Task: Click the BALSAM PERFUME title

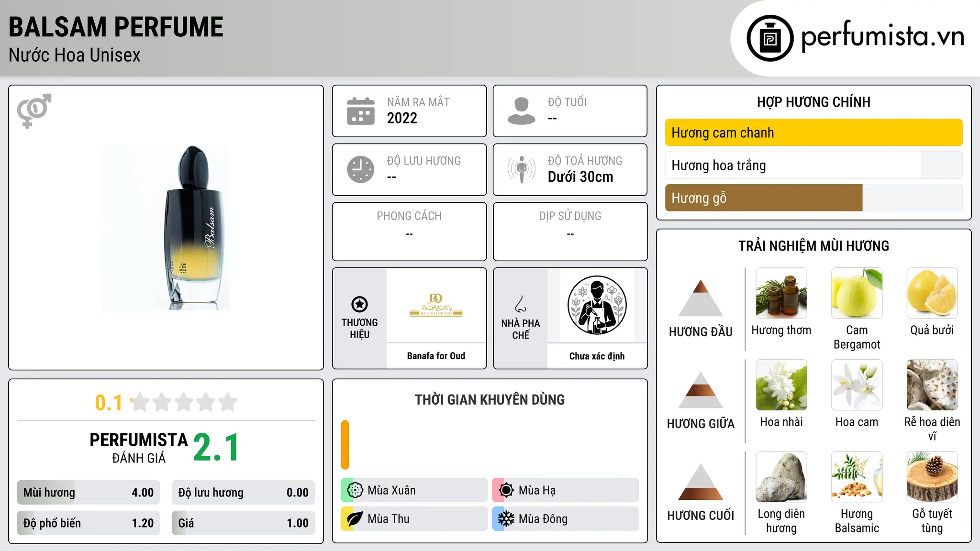Action: (116, 27)
